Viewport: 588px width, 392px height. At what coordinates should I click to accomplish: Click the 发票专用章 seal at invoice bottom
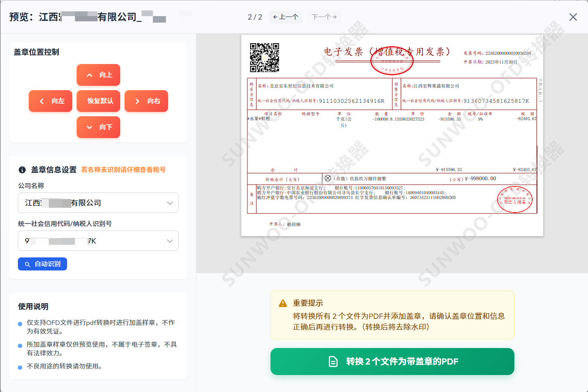pyautogui.click(x=515, y=199)
